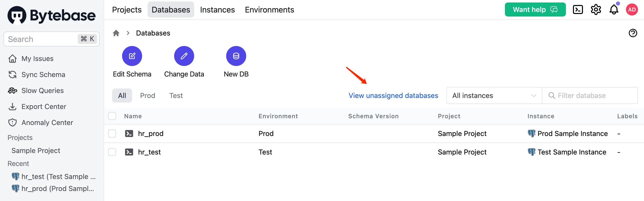The width and height of the screenshot is (644, 201).
Task: Click Sample Project in hr_test row
Action: coord(462,152)
